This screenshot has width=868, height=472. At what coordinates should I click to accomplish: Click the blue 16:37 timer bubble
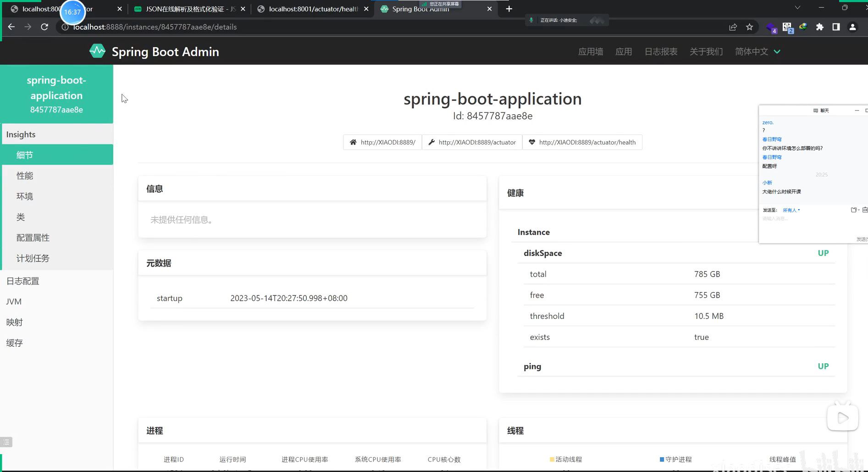coord(72,12)
